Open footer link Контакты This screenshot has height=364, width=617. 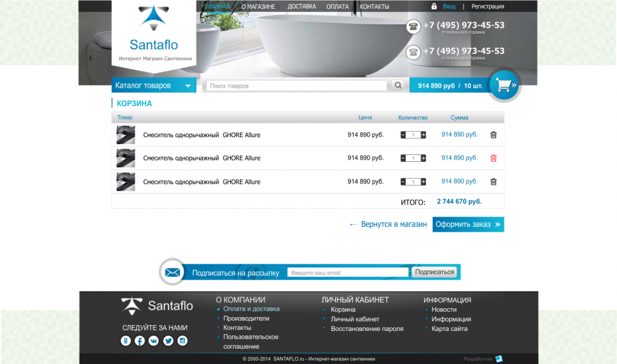pyautogui.click(x=237, y=327)
